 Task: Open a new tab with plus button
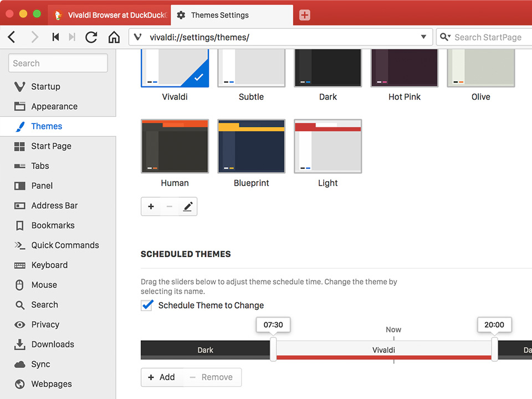304,15
